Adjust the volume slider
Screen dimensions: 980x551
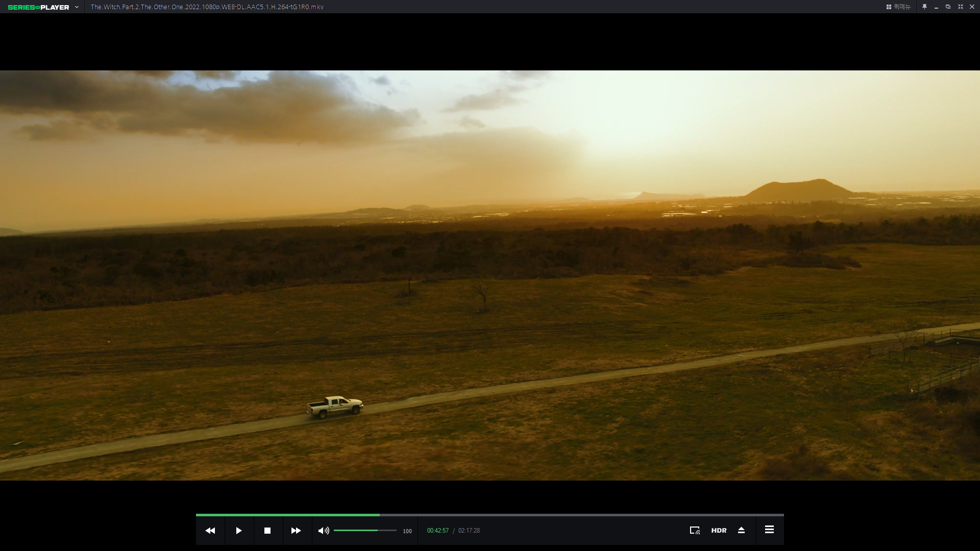coord(365,531)
